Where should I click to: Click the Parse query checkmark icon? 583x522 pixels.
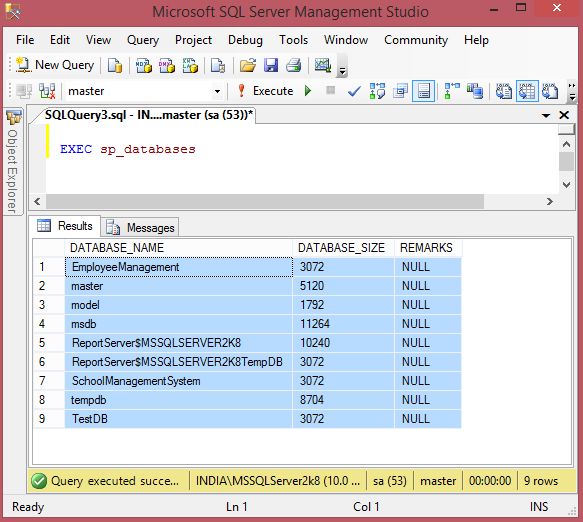[354, 91]
